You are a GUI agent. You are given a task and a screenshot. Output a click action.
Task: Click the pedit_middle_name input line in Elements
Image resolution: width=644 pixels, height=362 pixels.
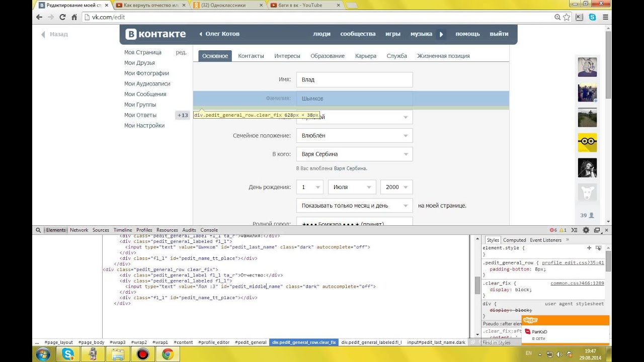[x=251, y=287]
